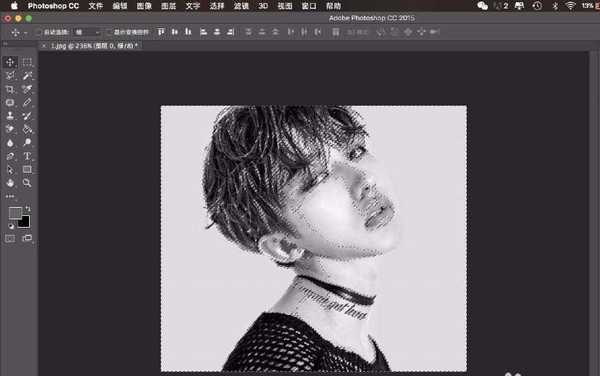This screenshot has width=600, height=376.
Task: Select the Crop tool
Action: click(10, 89)
